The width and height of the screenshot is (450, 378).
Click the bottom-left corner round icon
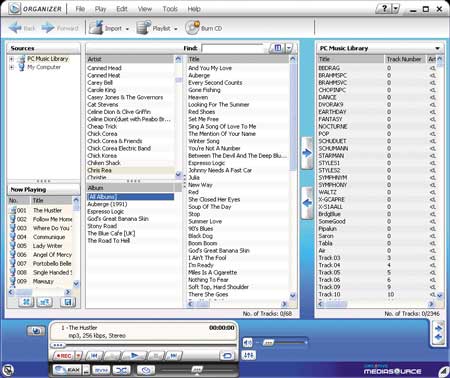pyautogui.click(x=7, y=369)
